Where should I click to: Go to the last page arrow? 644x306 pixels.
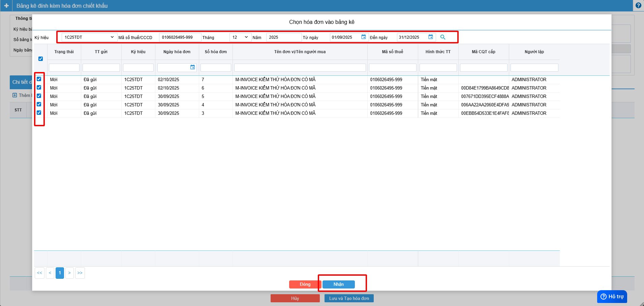(x=80, y=273)
